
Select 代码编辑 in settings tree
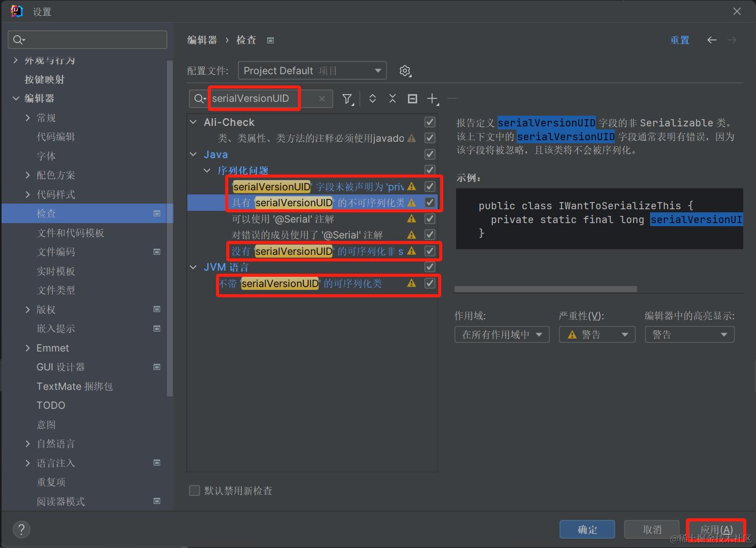tap(56, 137)
